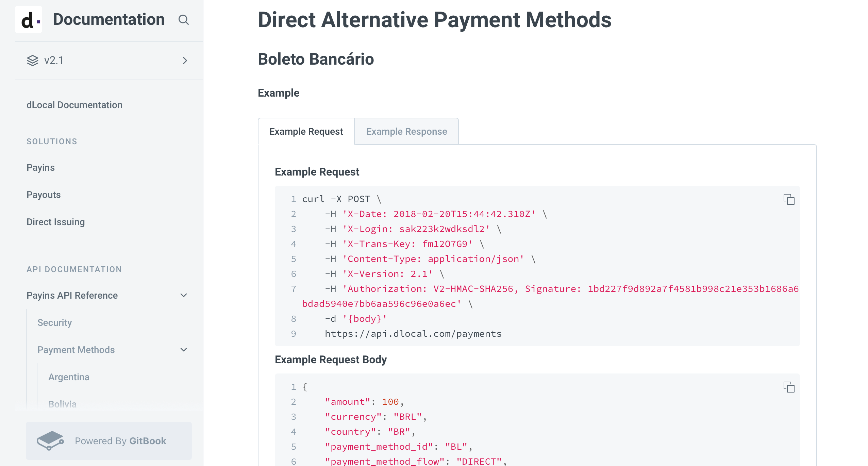Open the Payouts page
868x466 pixels.
(44, 195)
